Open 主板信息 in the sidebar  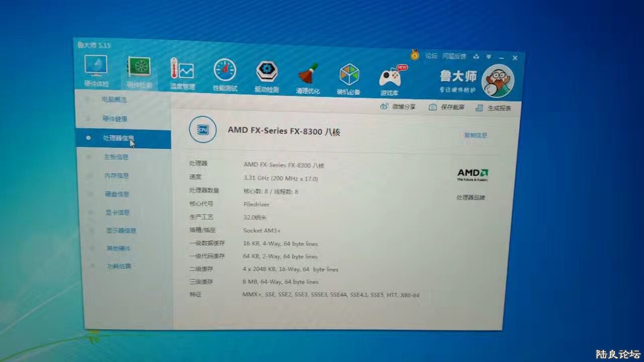click(x=116, y=157)
